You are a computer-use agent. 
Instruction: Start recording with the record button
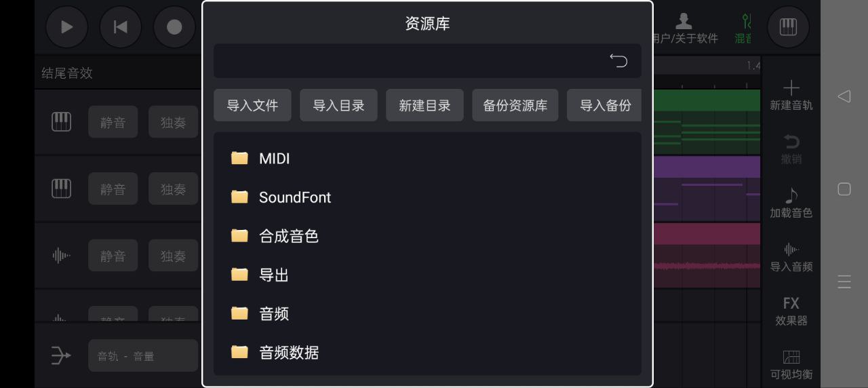tap(174, 27)
